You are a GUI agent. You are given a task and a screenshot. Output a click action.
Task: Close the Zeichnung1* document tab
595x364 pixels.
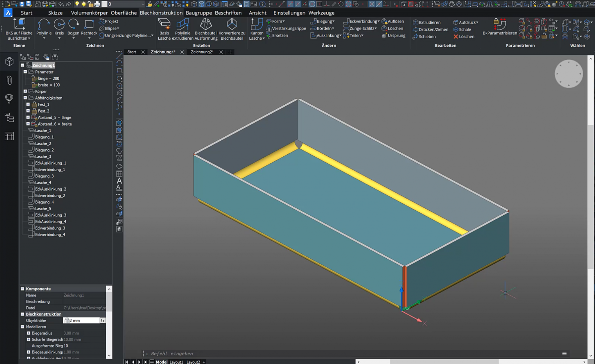[x=182, y=52]
